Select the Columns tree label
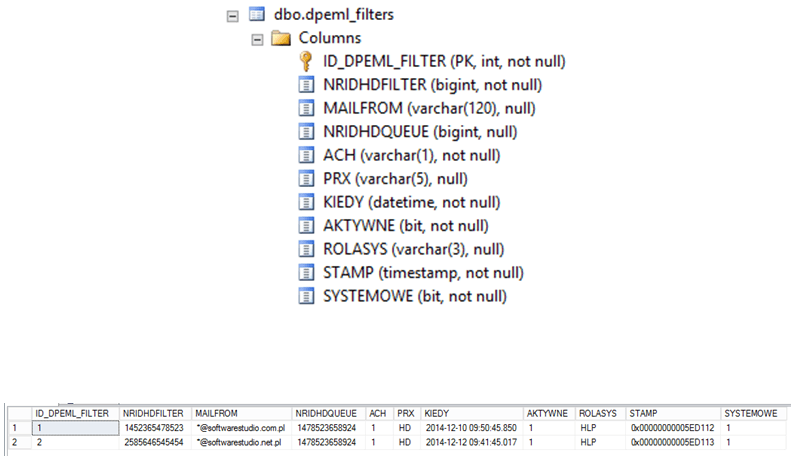The width and height of the screenshot is (797, 460). point(329,38)
